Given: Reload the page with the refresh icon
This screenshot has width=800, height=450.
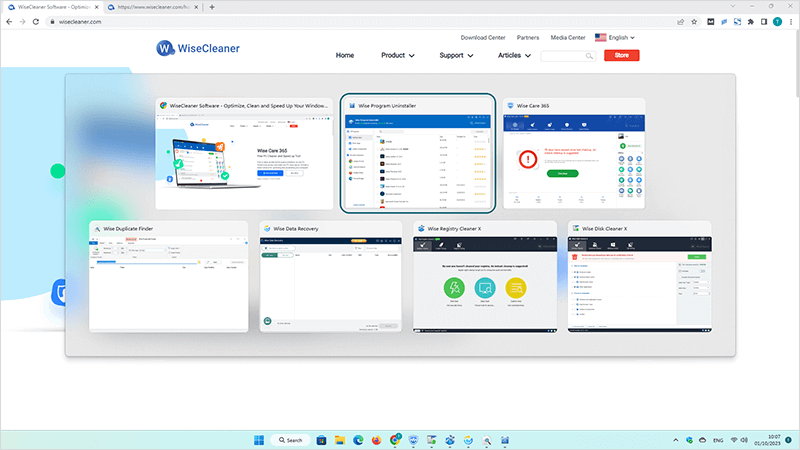Looking at the screenshot, I should click(36, 22).
